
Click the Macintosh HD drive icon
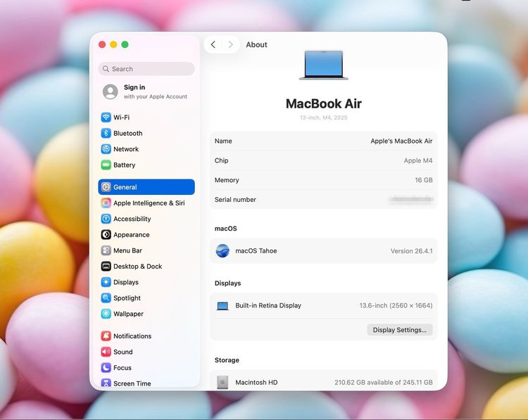(222, 382)
